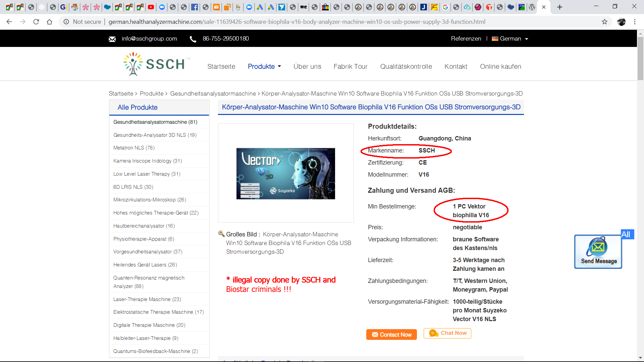Open the Fabrik Tour menu item
The image size is (644, 362).
point(351,66)
